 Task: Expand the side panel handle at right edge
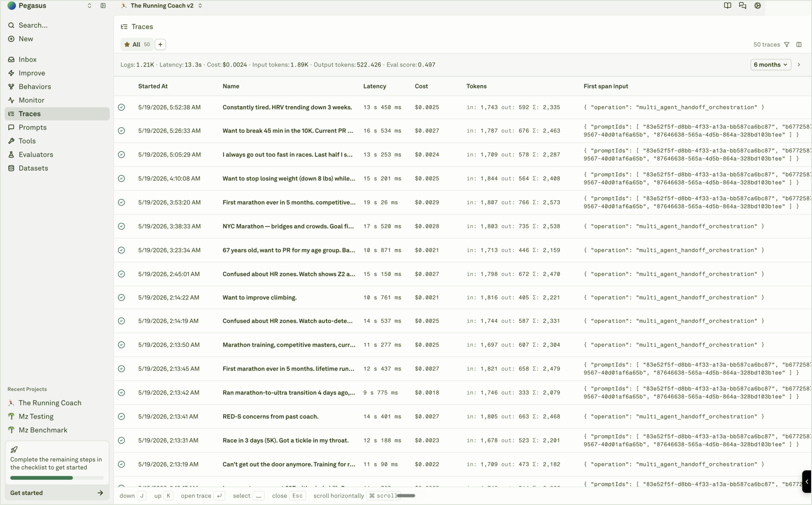coord(807,482)
